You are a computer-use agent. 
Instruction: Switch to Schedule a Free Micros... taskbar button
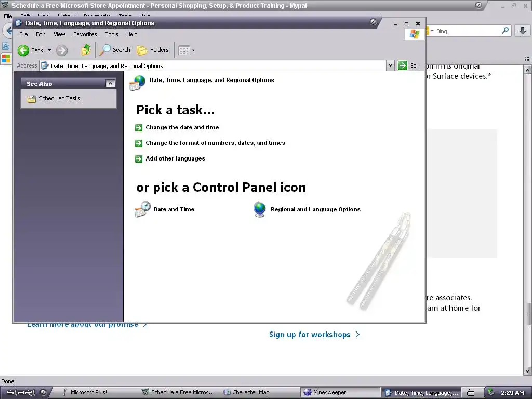coord(178,392)
